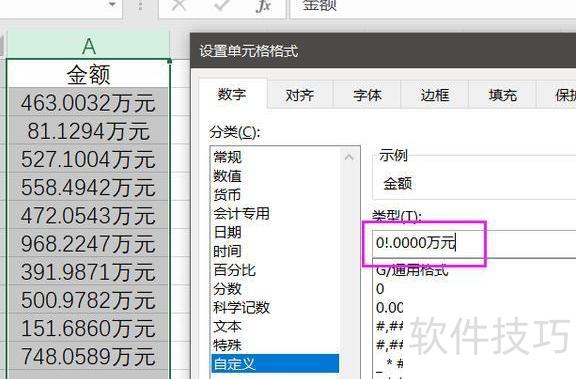Click the confirm checkmark in formula bar
The width and height of the screenshot is (576, 379).
[x=222, y=4]
